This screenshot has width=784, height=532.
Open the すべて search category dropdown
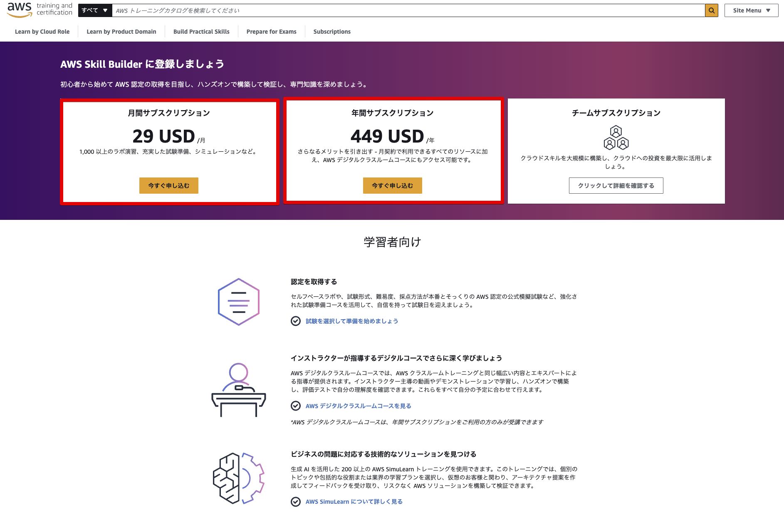[x=95, y=10]
